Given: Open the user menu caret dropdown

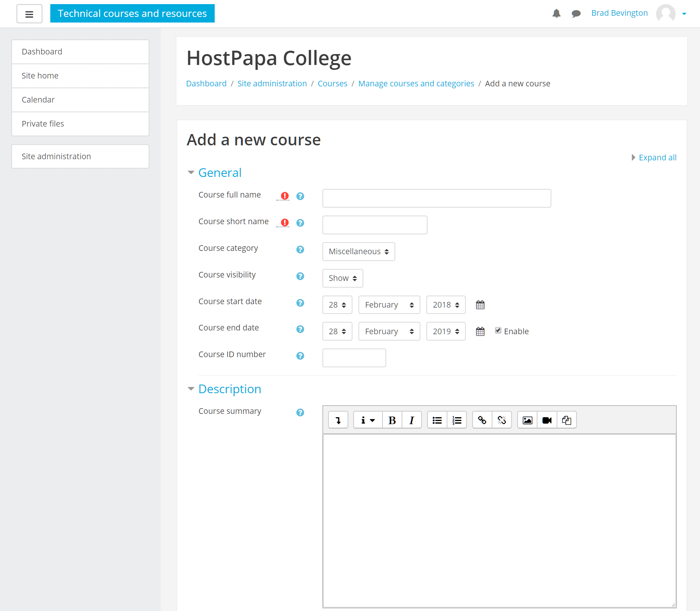Looking at the screenshot, I should [x=684, y=14].
